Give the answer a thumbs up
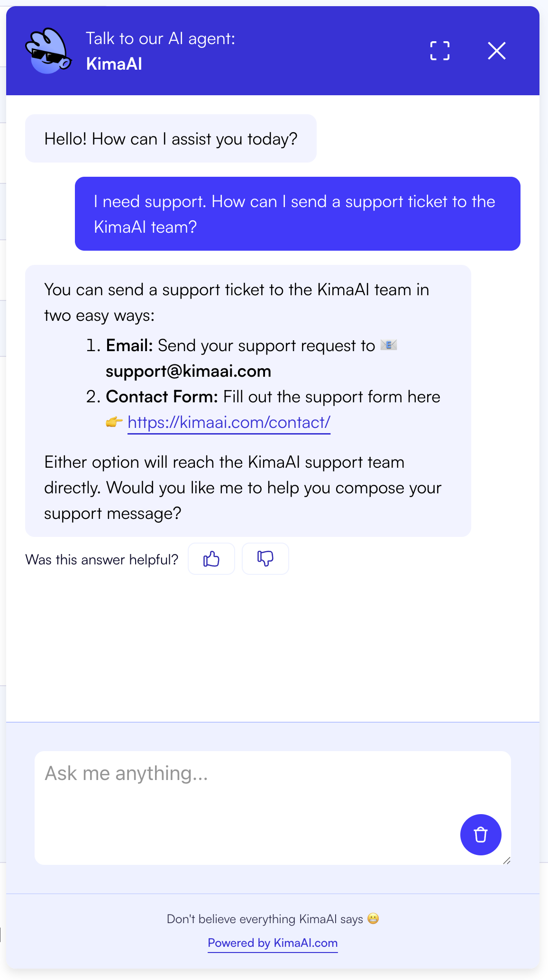The width and height of the screenshot is (548, 980). tap(211, 559)
